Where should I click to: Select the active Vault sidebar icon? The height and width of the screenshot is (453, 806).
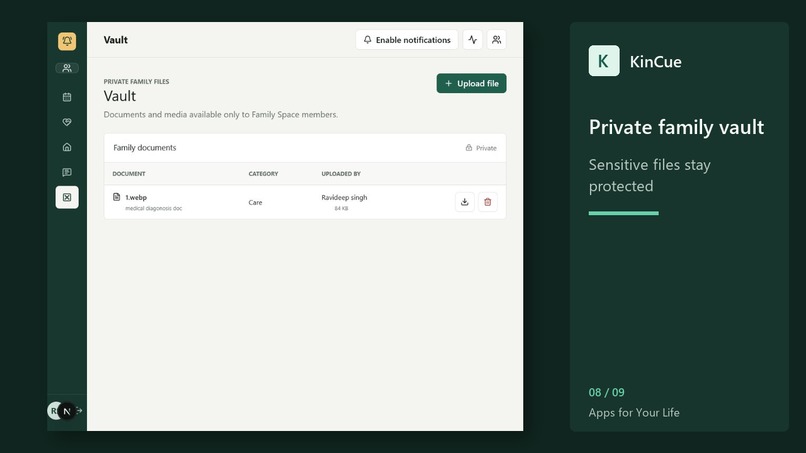point(67,197)
